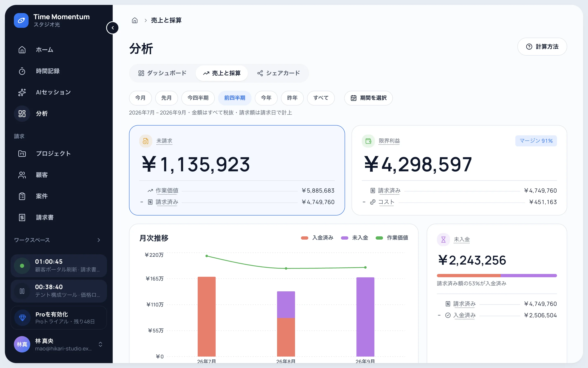Viewport: 588px width, 368px height.
Task: Open 案件 clipboard item
Action: click(59, 196)
